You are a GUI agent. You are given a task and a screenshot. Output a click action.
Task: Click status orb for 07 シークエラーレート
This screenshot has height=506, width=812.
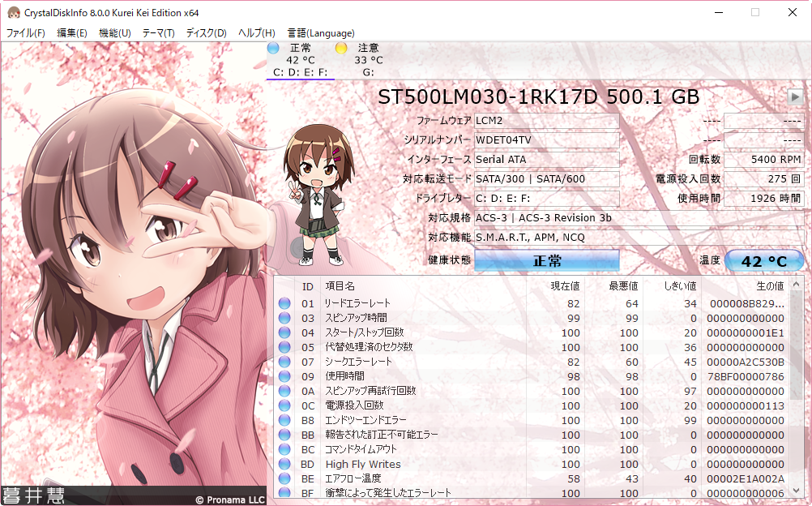[284, 362]
